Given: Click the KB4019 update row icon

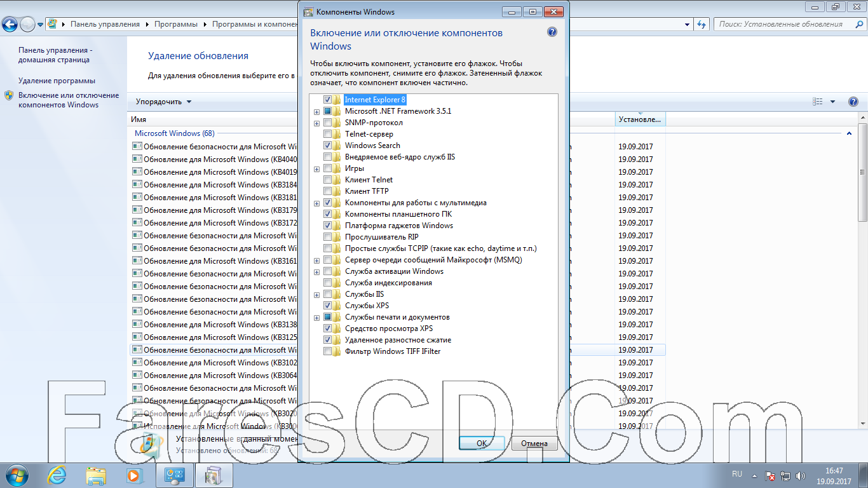Looking at the screenshot, I should pyautogui.click(x=137, y=172).
